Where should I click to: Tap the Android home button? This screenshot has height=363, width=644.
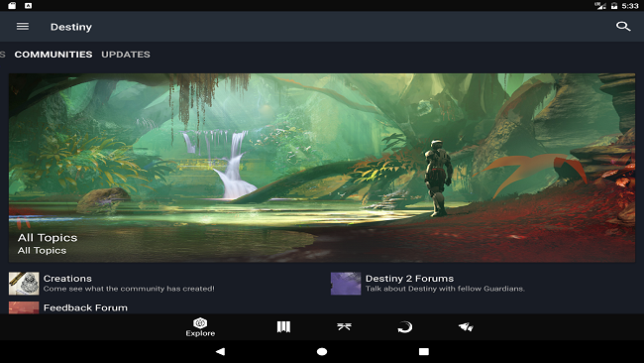pyautogui.click(x=322, y=351)
